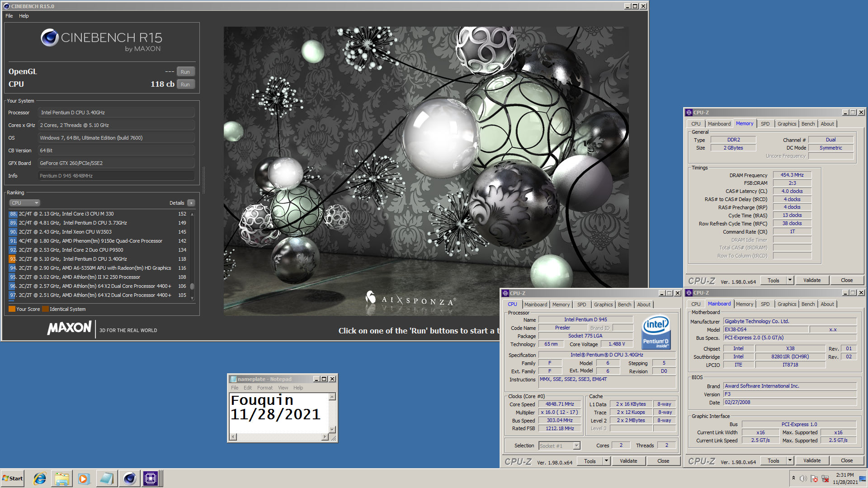This screenshot has height=488, width=868.
Task: Select ranking row 88 Intel Core i3 M 330
Action: click(99, 214)
